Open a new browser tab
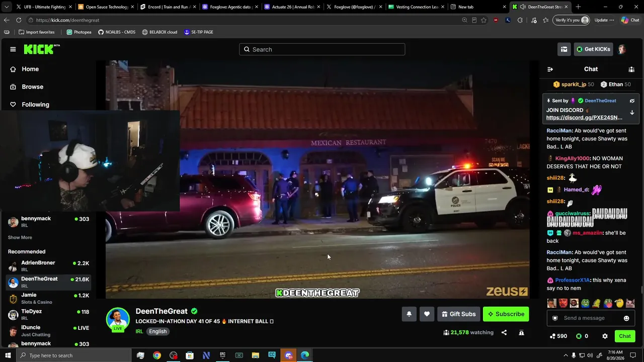This screenshot has height=362, width=644. click(x=578, y=7)
